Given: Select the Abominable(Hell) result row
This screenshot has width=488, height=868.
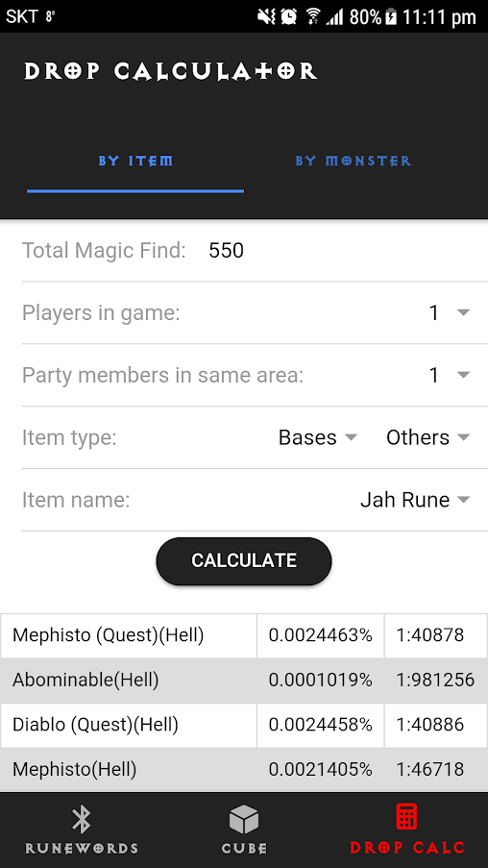Looking at the screenshot, I should [x=244, y=681].
